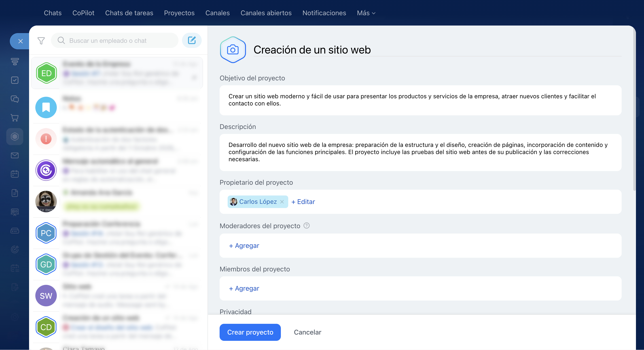Start a new chat with compose icon
The height and width of the screenshot is (350, 644).
click(192, 40)
